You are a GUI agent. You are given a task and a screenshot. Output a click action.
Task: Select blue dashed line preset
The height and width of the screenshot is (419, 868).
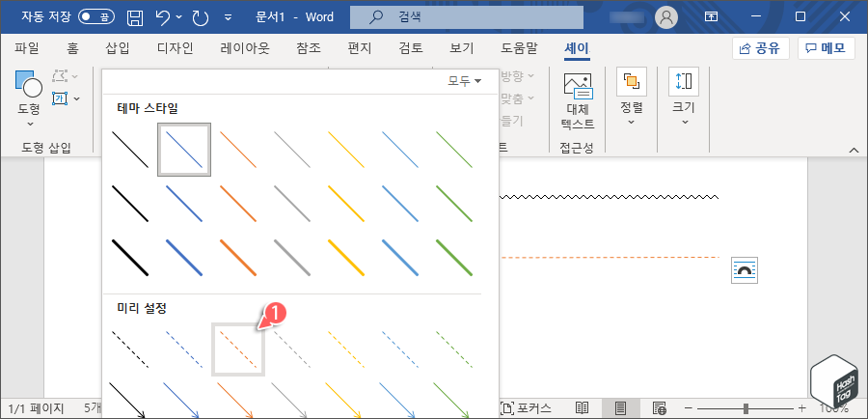tap(184, 349)
